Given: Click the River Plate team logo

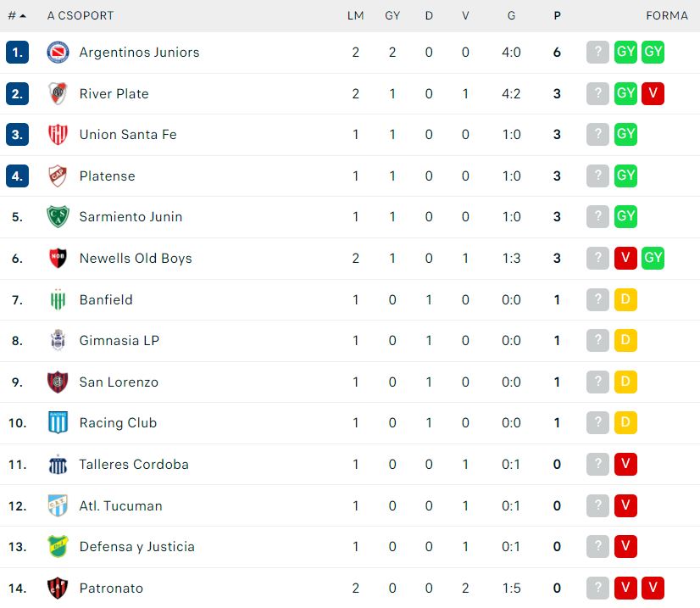Looking at the screenshot, I should tap(58, 93).
